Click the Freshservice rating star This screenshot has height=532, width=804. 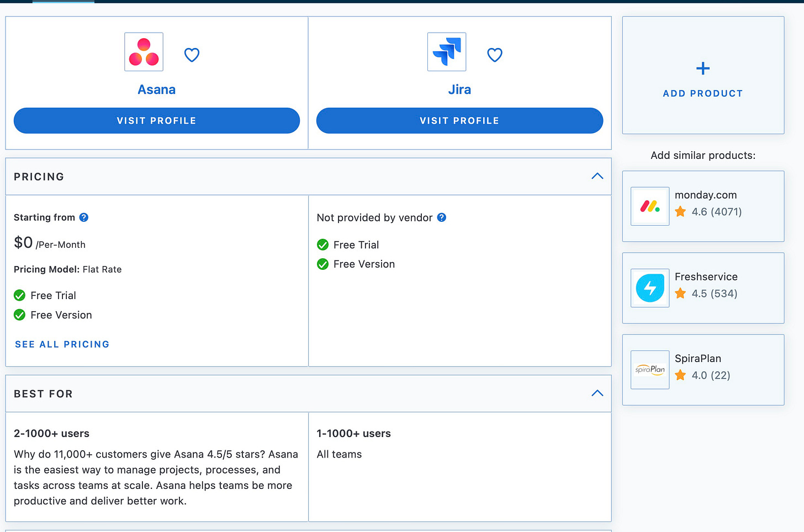(x=680, y=293)
